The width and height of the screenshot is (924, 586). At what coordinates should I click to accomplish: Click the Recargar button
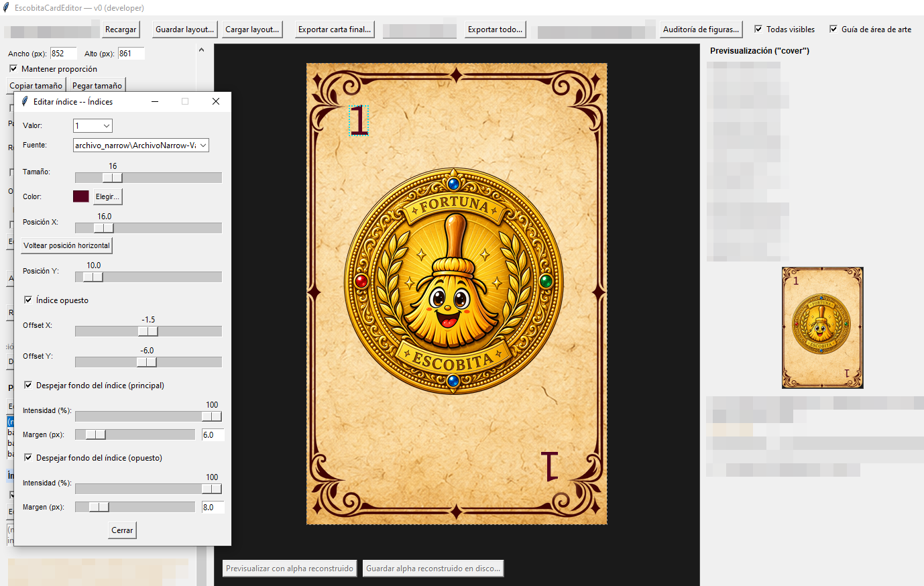[x=121, y=30]
